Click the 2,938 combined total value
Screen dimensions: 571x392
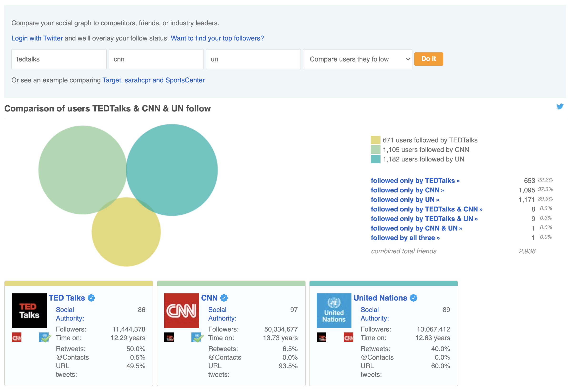pos(527,251)
